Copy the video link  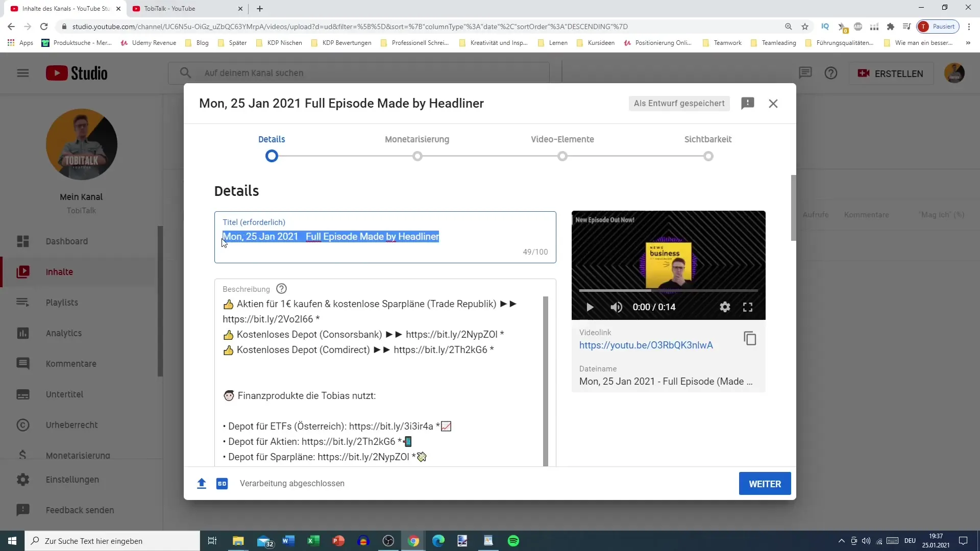click(x=750, y=338)
